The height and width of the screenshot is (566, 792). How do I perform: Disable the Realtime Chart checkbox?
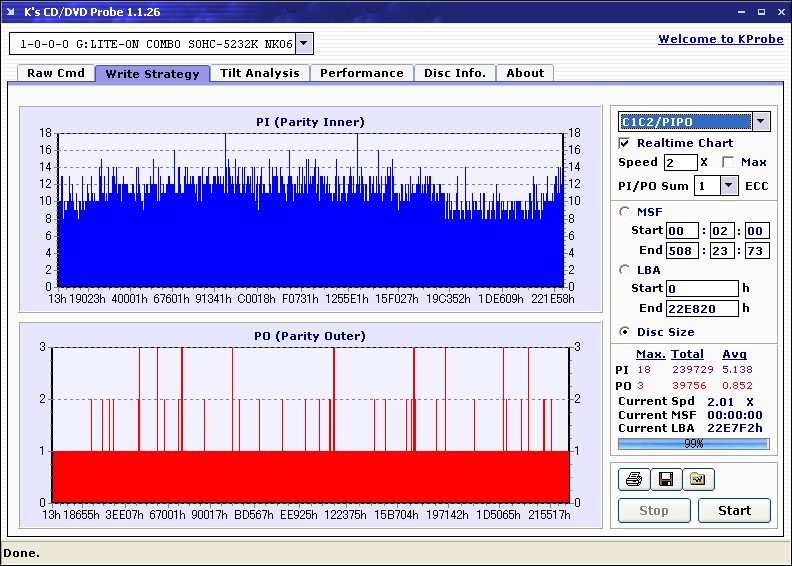[x=625, y=143]
